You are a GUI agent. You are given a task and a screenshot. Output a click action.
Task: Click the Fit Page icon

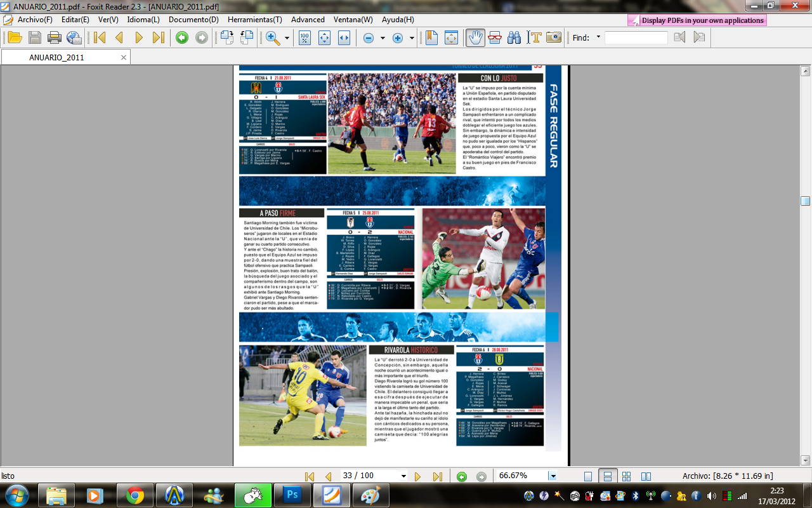coord(324,37)
